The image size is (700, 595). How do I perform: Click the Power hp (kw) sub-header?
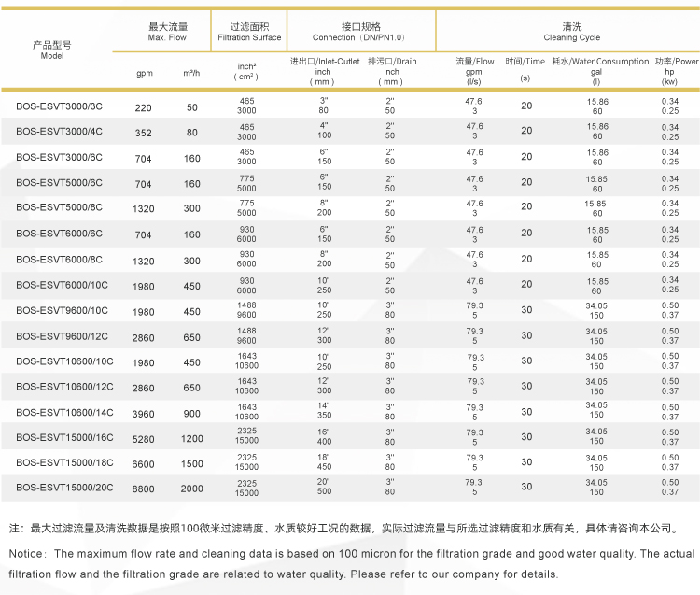675,72
